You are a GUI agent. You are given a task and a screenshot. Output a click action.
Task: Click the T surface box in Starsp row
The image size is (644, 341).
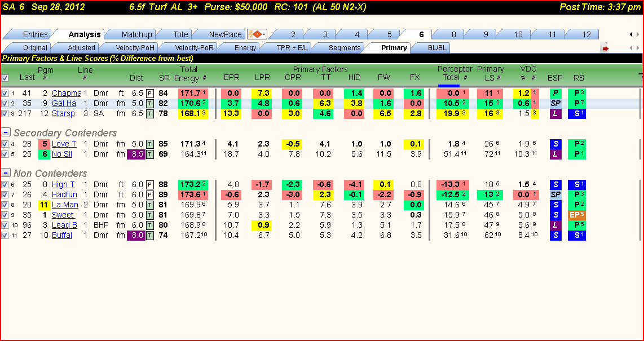[150, 114]
